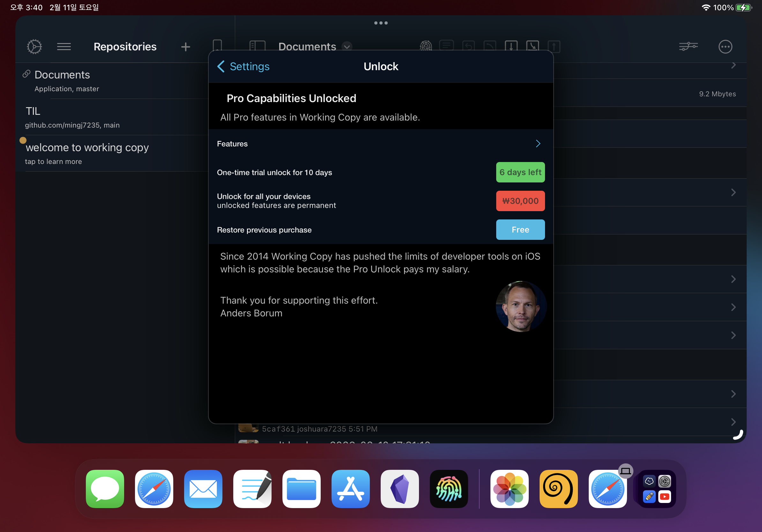This screenshot has height=532, width=762.
Task: Open the App Library folder in dock
Action: [x=657, y=489]
